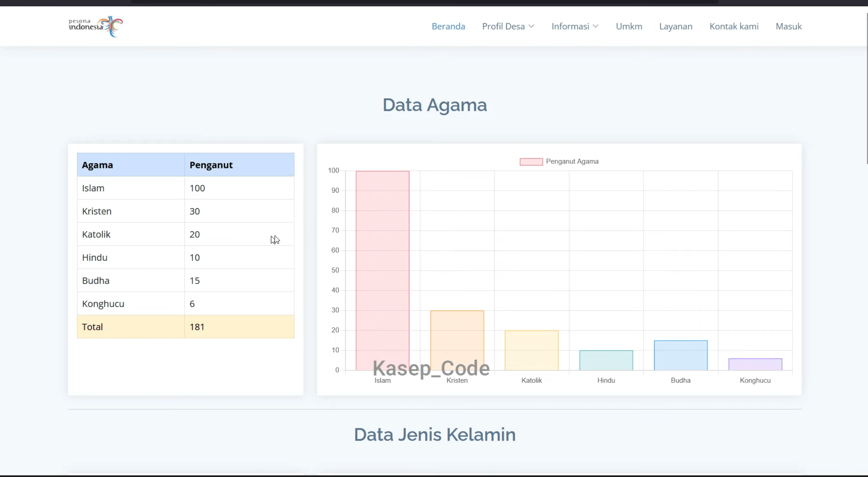Click the Katolik table cell

coord(131,234)
